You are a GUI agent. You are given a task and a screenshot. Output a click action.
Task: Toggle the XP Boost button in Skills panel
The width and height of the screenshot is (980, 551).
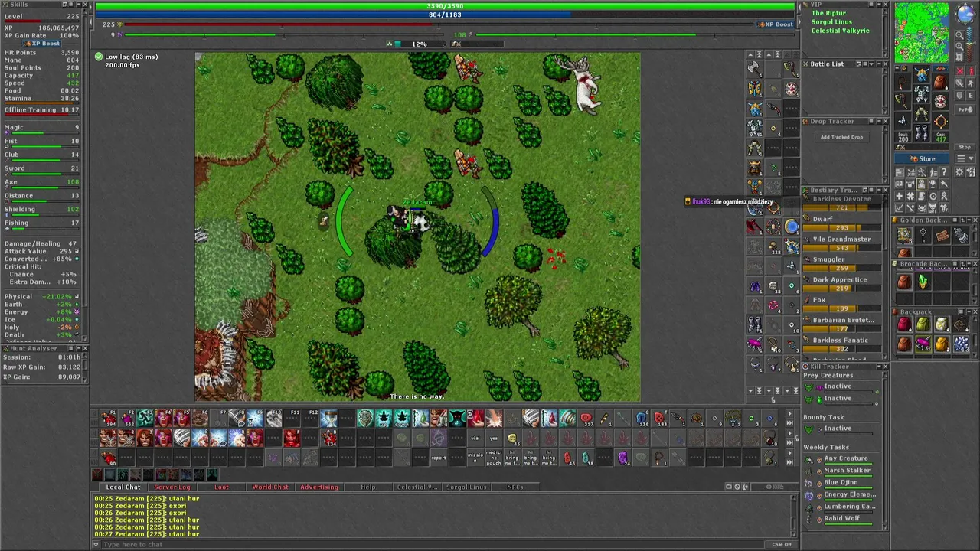point(44,44)
